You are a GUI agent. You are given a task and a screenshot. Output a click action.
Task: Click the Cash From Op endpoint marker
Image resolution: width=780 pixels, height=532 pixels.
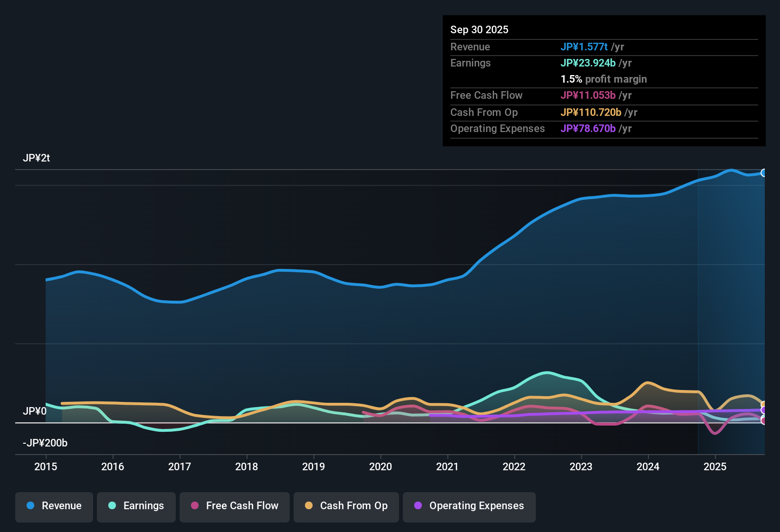[763, 404]
